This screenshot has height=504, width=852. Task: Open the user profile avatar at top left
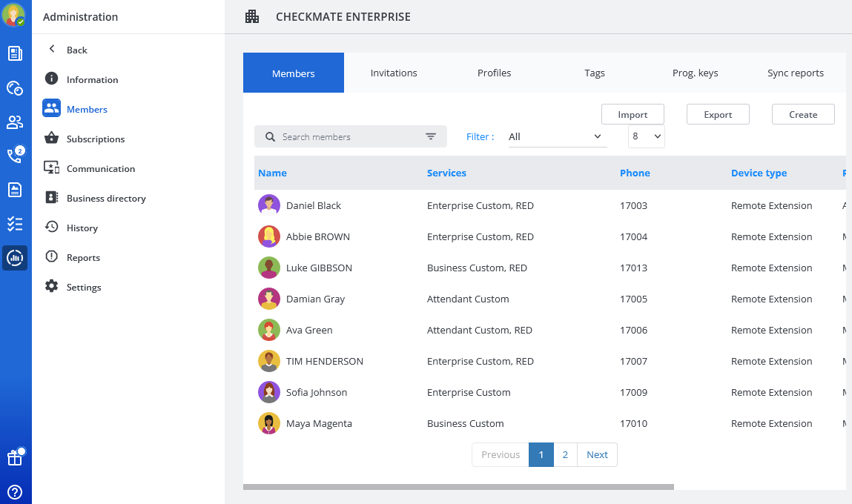pos(13,16)
